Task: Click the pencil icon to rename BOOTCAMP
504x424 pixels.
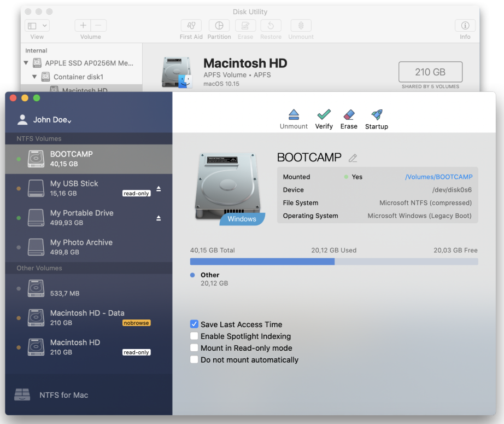Action: pos(353,158)
